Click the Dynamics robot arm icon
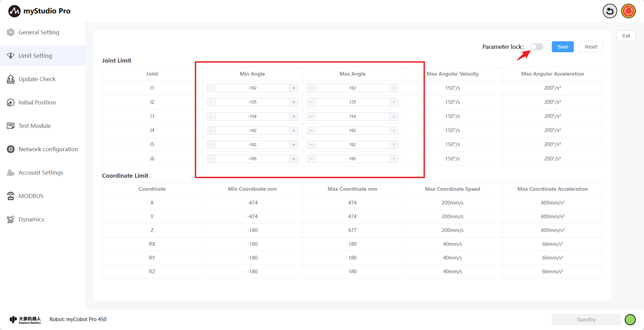 coord(11,219)
